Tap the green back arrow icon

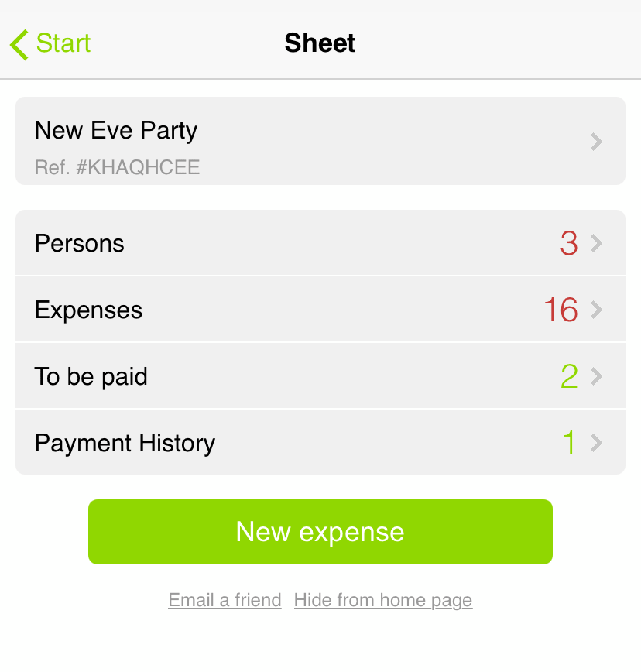click(x=19, y=45)
